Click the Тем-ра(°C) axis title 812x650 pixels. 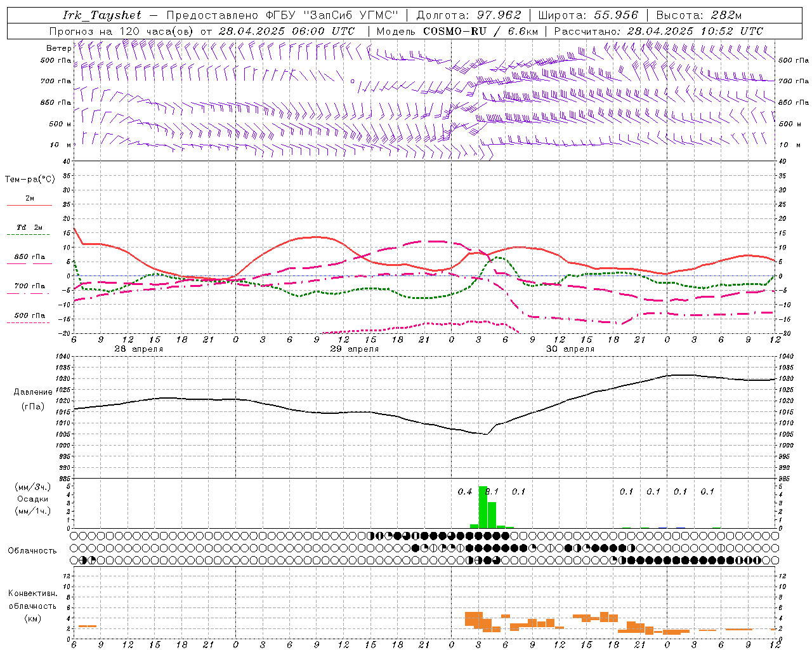(30, 180)
